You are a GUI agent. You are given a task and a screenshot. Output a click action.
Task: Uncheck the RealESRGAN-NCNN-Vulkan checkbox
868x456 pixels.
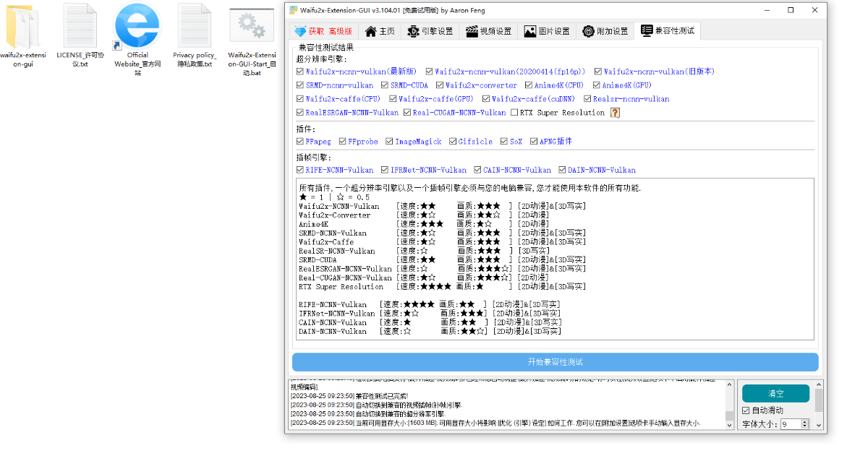click(300, 113)
